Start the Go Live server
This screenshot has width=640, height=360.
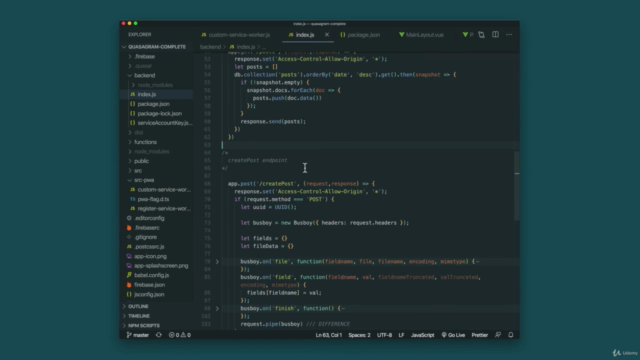(453, 335)
